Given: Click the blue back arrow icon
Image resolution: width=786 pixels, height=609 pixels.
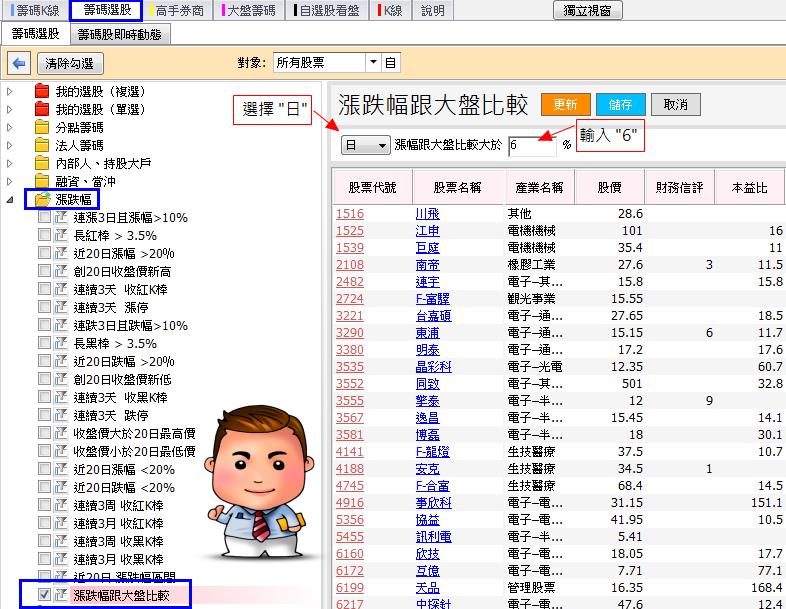Looking at the screenshot, I should pos(19,63).
